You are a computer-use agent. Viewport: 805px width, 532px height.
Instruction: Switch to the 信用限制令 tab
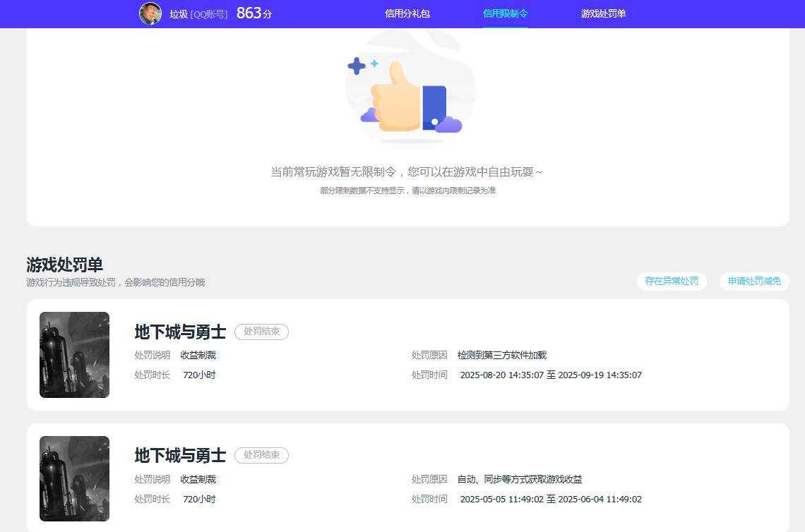pyautogui.click(x=505, y=14)
